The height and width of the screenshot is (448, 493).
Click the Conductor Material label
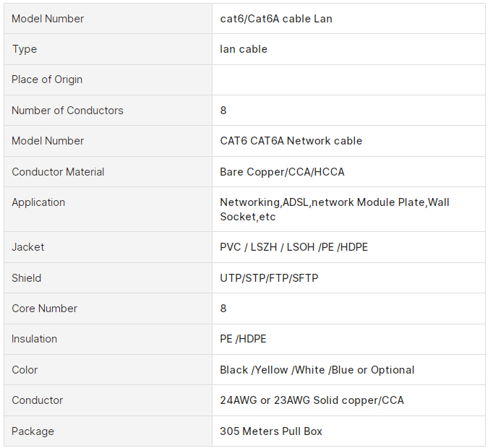tap(58, 172)
